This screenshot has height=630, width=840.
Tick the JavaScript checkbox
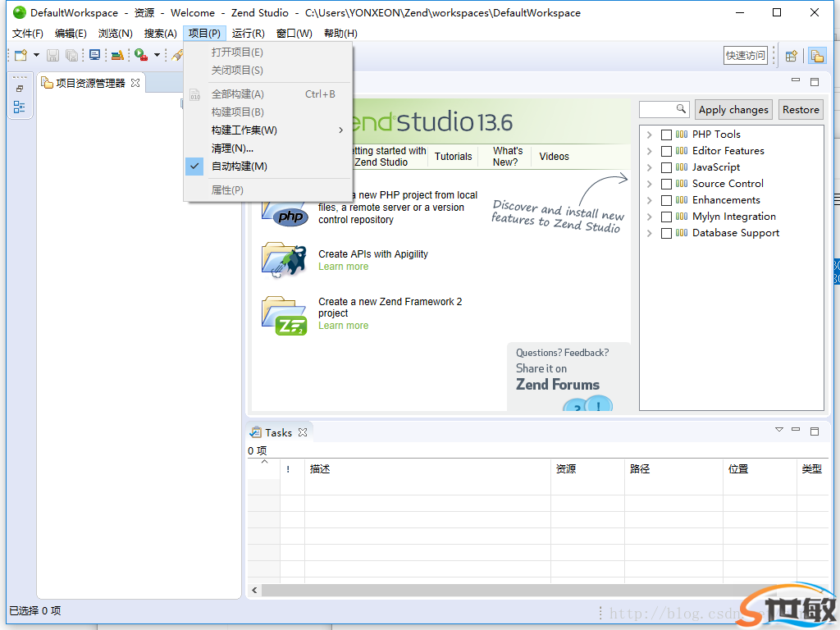[x=666, y=167]
